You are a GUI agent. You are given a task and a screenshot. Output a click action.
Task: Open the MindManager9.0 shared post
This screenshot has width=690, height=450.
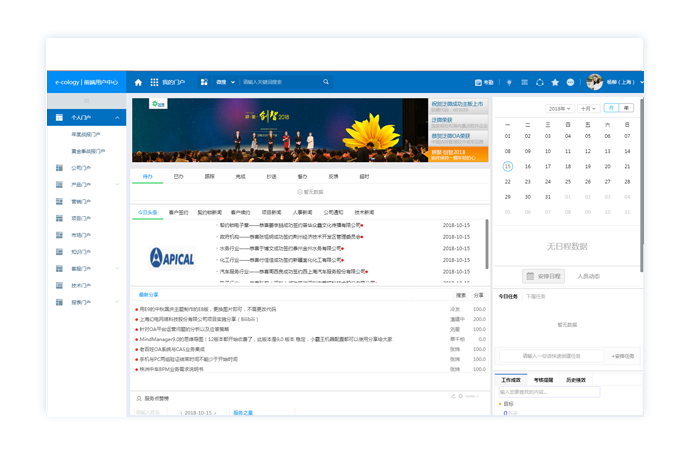coord(266,339)
